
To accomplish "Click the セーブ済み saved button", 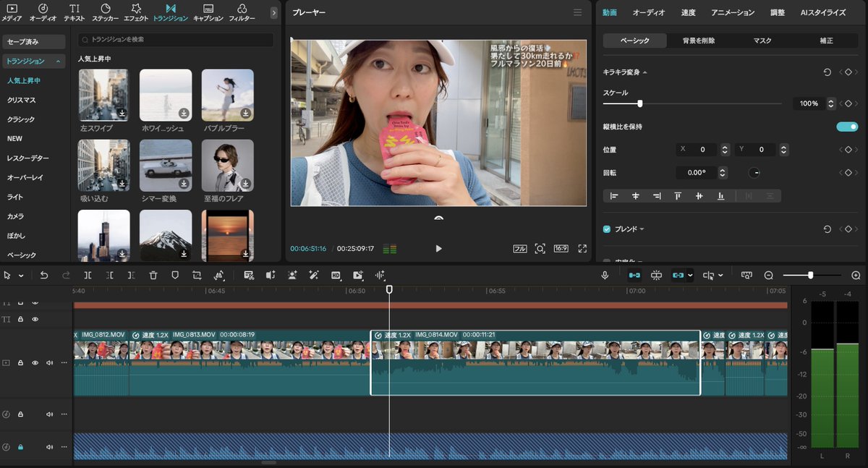I will point(33,42).
